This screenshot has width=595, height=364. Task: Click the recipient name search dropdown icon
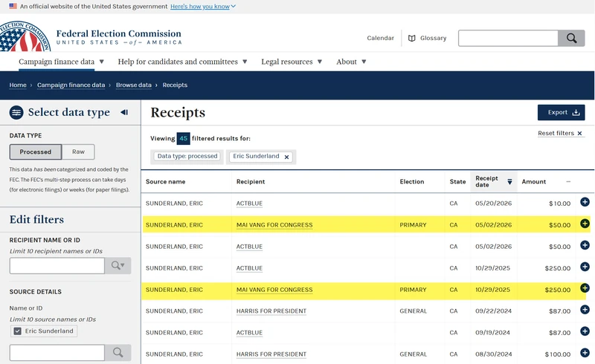point(118,265)
